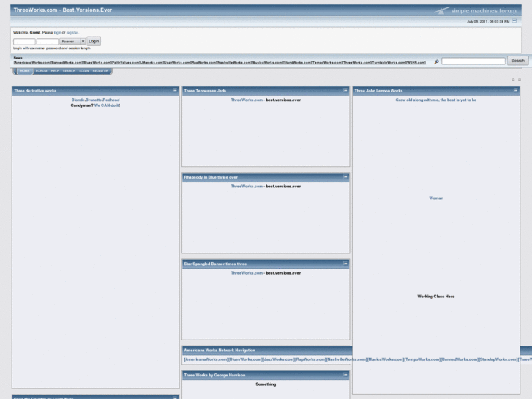Image resolution: width=532 pixels, height=399 pixels.
Task: Collapse the Three derivative works panel
Action: point(175,90)
